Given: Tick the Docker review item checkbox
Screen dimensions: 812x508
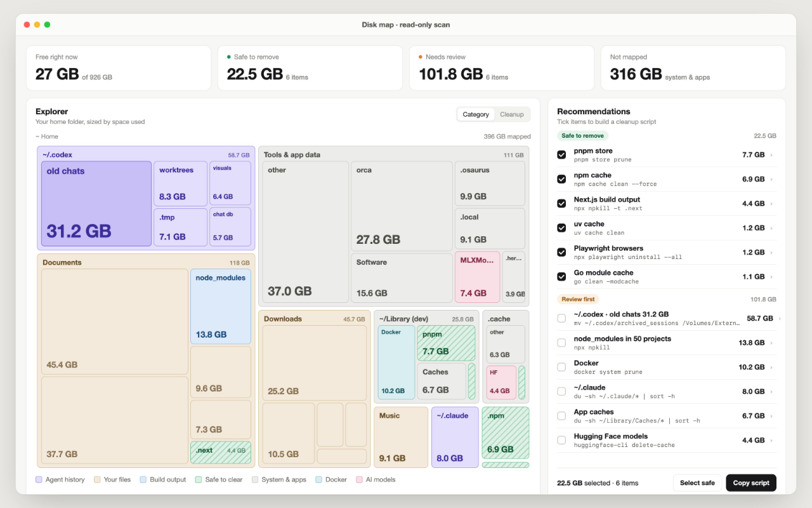Looking at the screenshot, I should click(x=561, y=367).
